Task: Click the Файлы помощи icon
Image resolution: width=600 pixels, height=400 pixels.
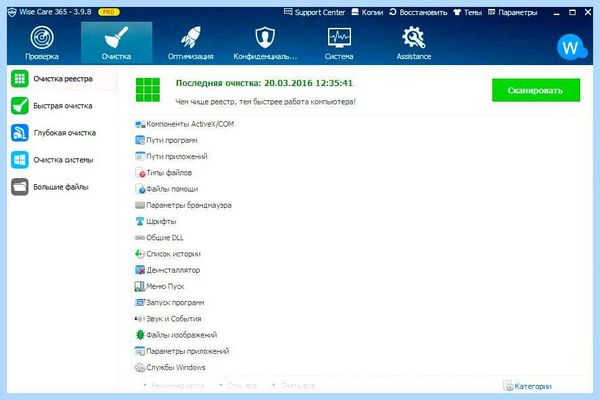Action: [x=140, y=189]
